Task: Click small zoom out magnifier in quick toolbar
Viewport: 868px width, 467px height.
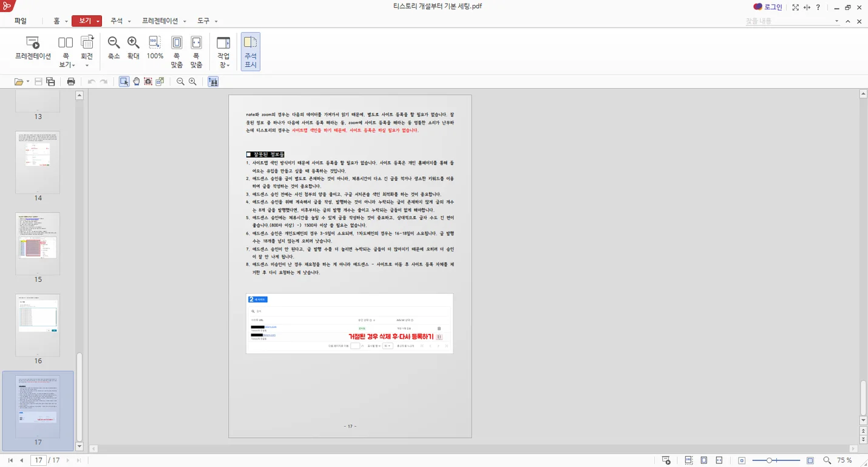Action: 180,81
